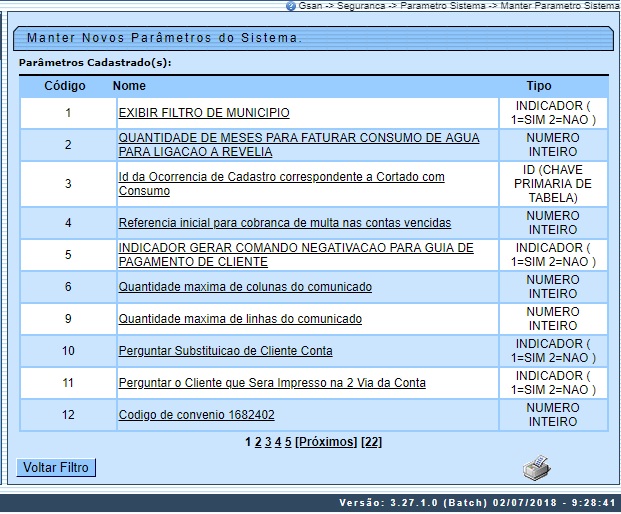Click the Parâmetros Cadastrado(s) label
This screenshot has height=514, width=621.
[x=95, y=63]
